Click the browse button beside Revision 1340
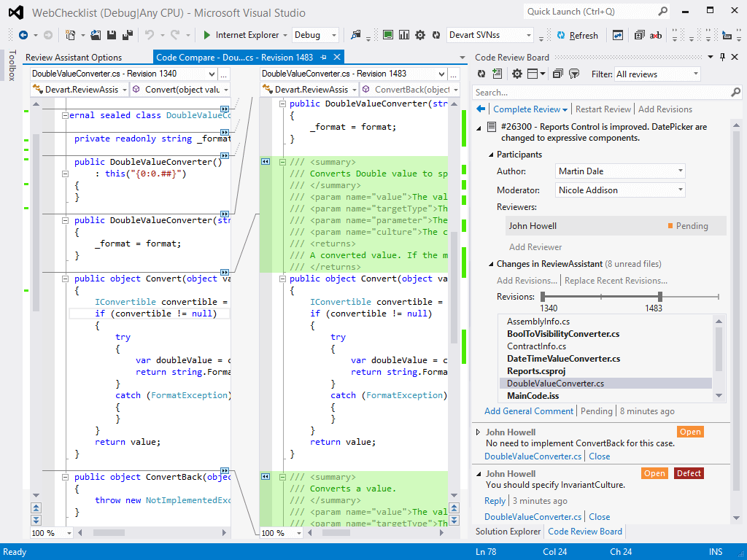The width and height of the screenshot is (747, 560). point(224,74)
